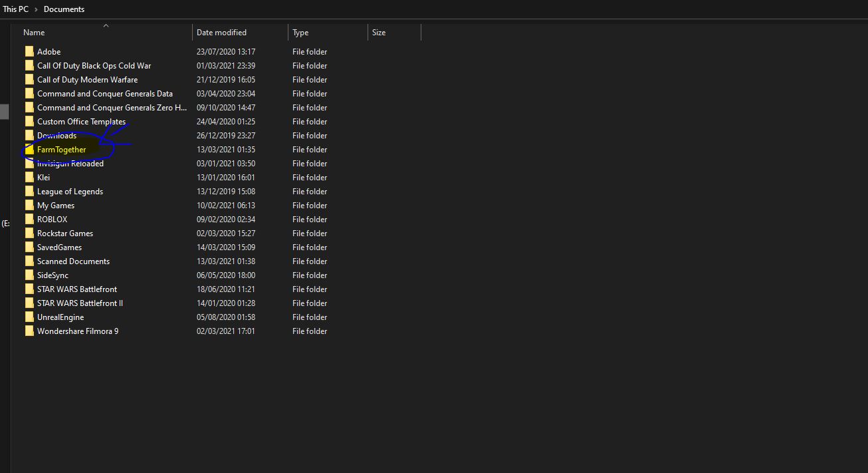The image size is (868, 473).
Task: Click the Adobe folder icon
Action: point(29,52)
